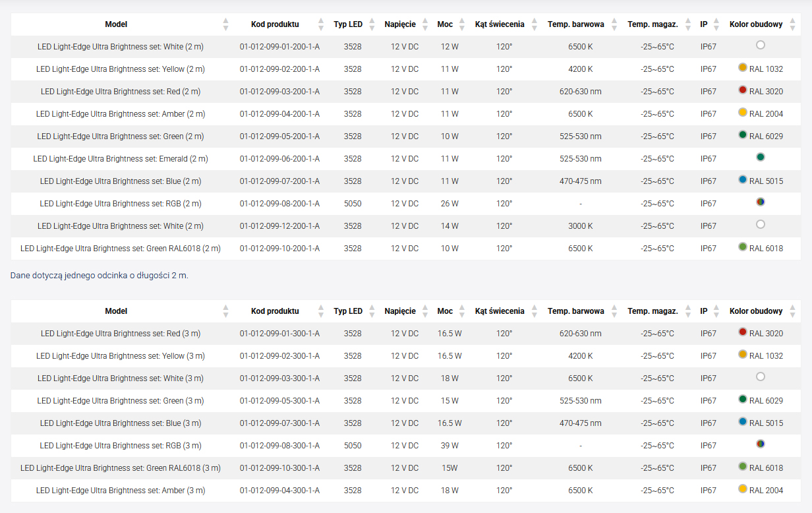Click 'LED Light-Edge Ultra Brightness set: Amber (2 m)'

click(x=121, y=114)
